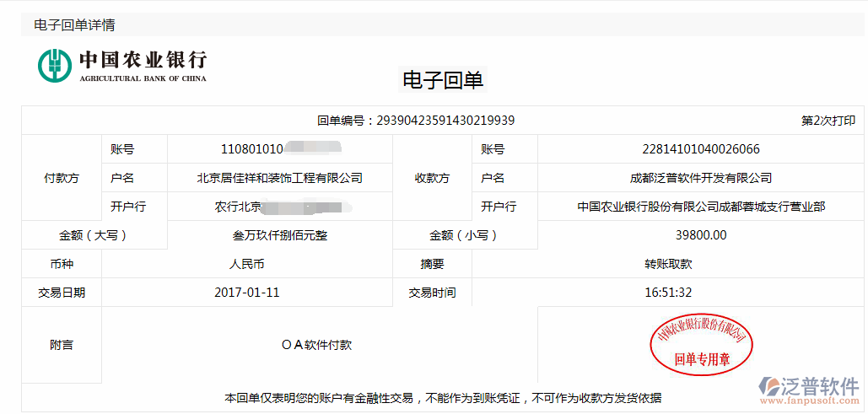Click payer account number starting 110801010

[x=281, y=149]
